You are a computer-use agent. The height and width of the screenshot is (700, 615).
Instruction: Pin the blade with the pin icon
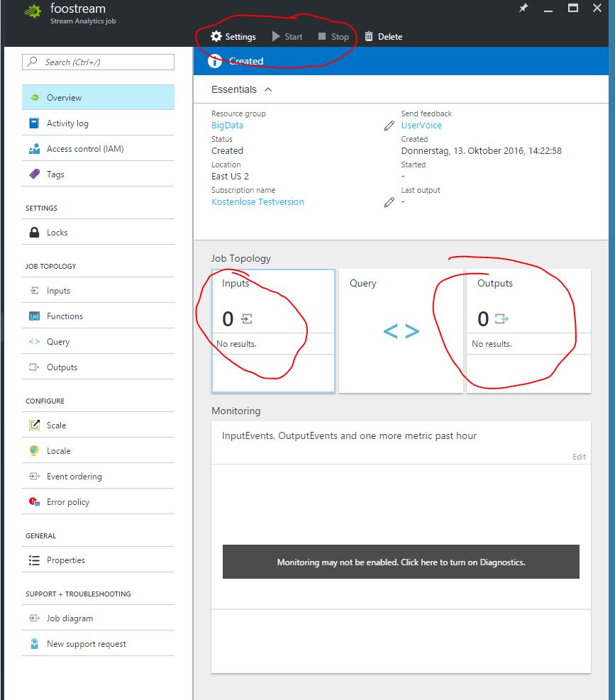[x=523, y=9]
